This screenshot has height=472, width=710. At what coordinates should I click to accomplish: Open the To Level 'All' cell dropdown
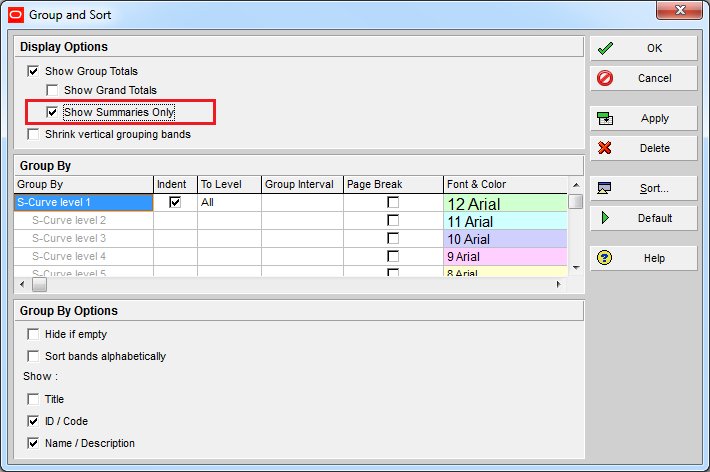(230, 202)
